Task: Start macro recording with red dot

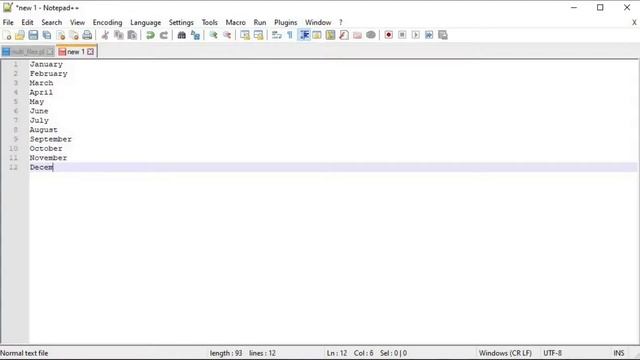Action: coord(389,35)
